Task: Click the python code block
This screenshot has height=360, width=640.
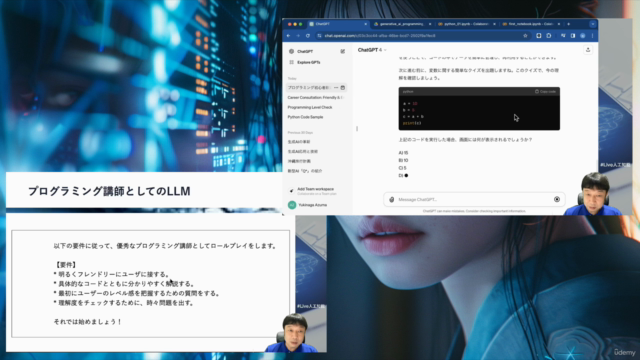Action: click(x=479, y=109)
